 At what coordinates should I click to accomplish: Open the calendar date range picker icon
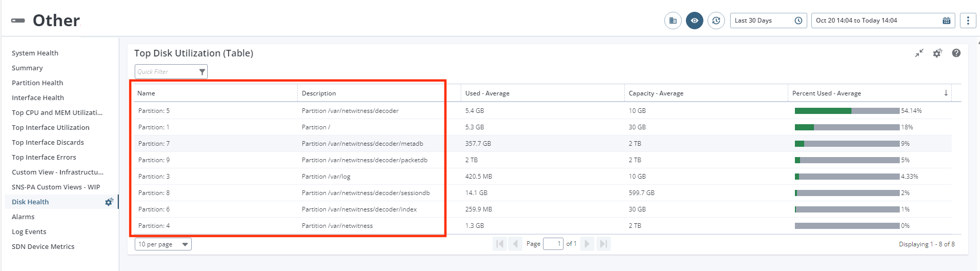click(946, 21)
